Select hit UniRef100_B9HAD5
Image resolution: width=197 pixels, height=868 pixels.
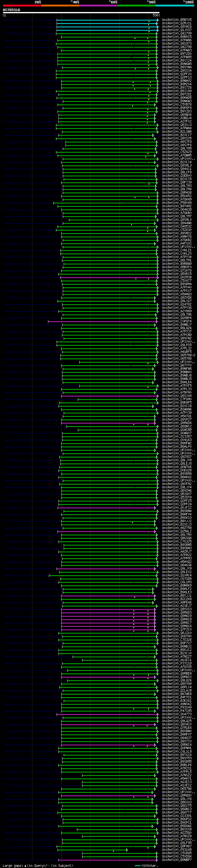point(177,98)
